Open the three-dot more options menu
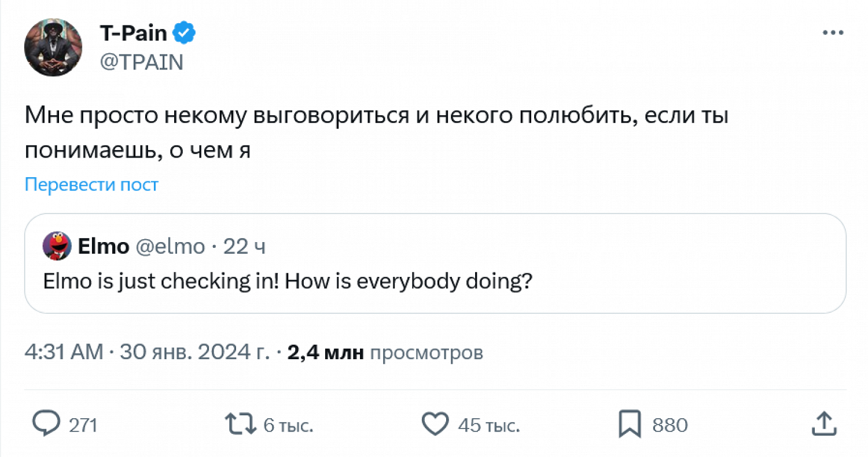The height and width of the screenshot is (457, 868). (x=833, y=34)
